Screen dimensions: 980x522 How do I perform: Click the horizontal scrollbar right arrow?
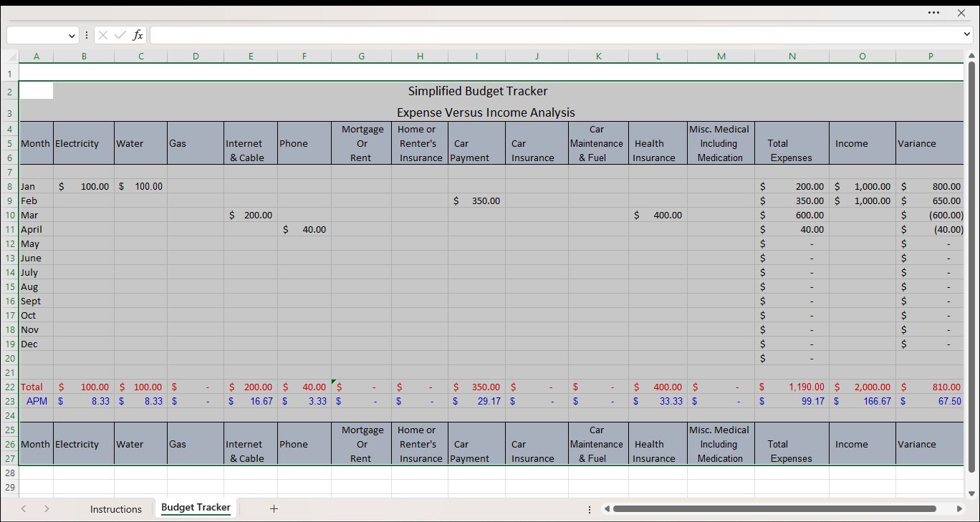[959, 508]
